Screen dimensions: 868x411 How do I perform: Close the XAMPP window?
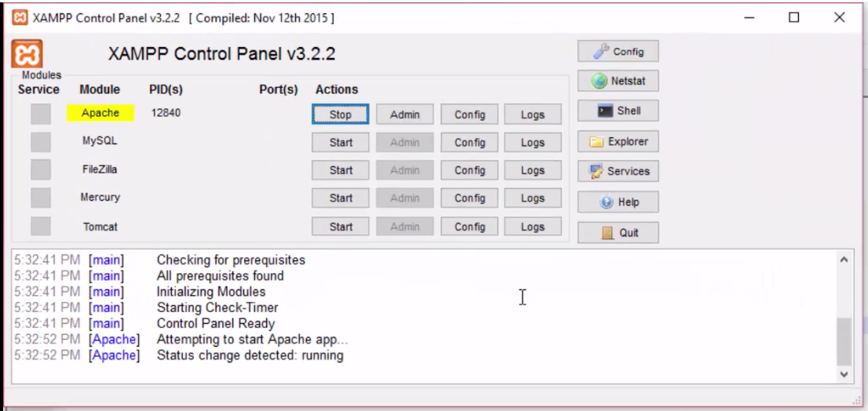click(x=839, y=18)
